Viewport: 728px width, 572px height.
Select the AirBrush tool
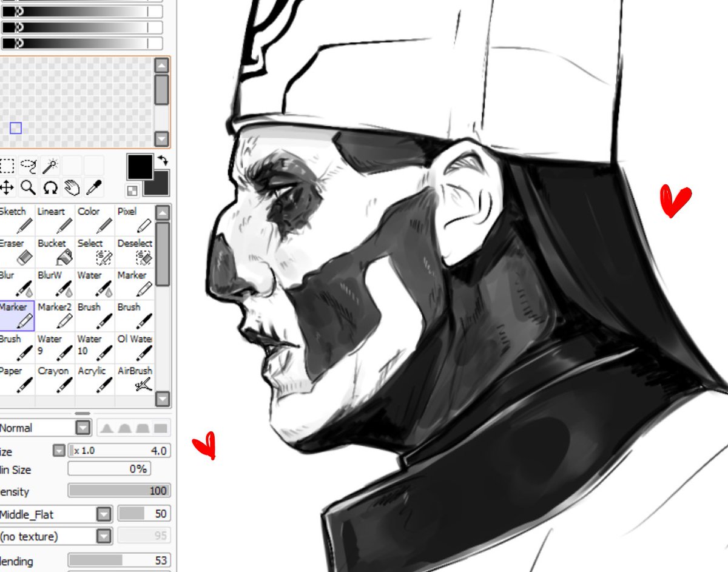coord(135,380)
